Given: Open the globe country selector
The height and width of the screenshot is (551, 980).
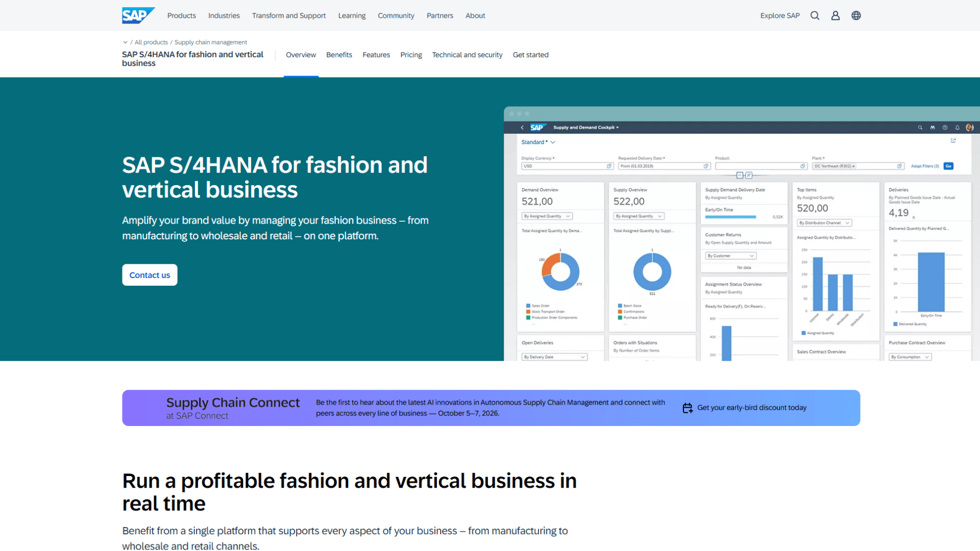Looking at the screenshot, I should pyautogui.click(x=856, y=15).
